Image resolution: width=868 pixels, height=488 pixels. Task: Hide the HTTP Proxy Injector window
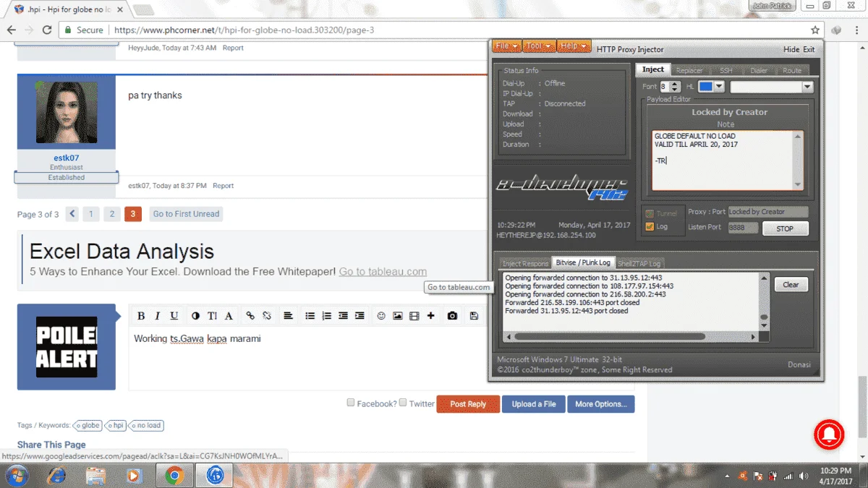point(791,49)
